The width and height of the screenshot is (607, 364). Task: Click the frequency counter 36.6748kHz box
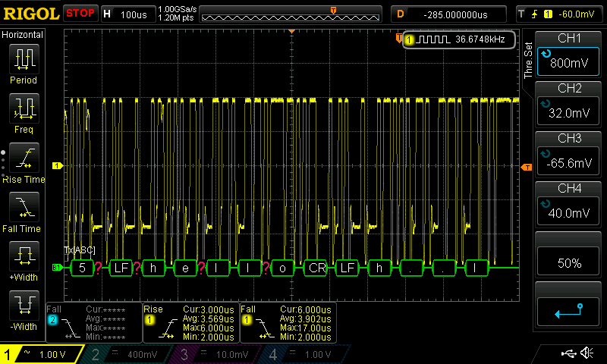pyautogui.click(x=459, y=39)
